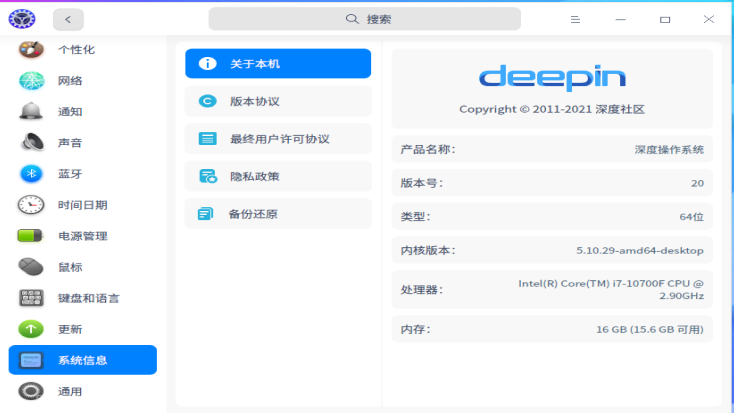Open 鼠标 settings
This screenshot has height=413, width=734.
(x=83, y=267)
